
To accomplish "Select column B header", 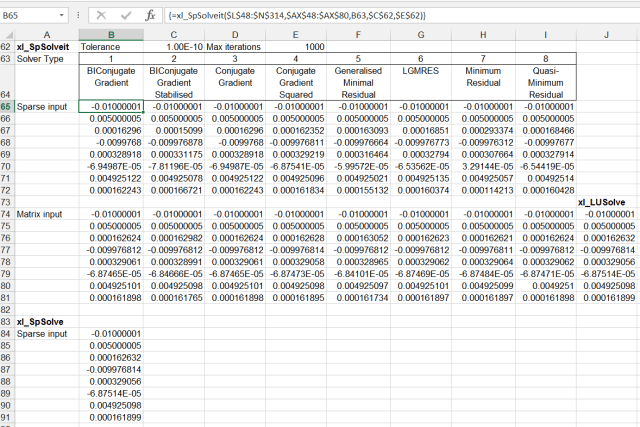I will click(111, 35).
